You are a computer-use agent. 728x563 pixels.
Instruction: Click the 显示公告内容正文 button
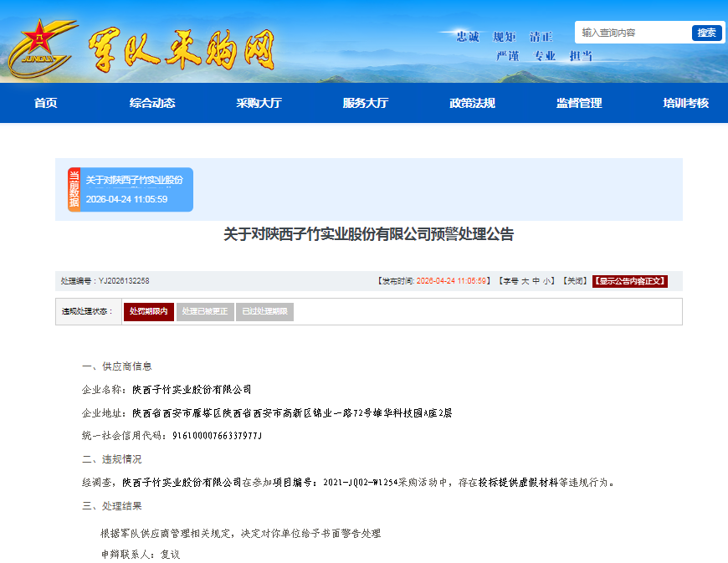click(x=630, y=281)
